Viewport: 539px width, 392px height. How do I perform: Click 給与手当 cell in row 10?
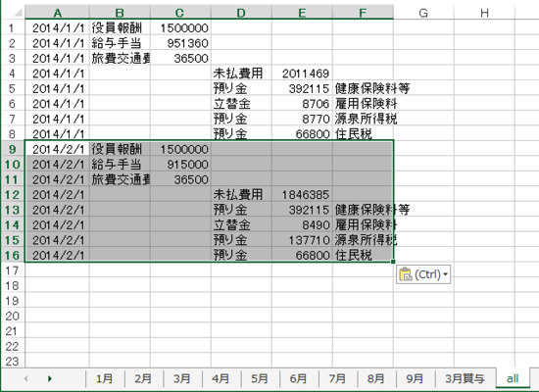pyautogui.click(x=120, y=165)
